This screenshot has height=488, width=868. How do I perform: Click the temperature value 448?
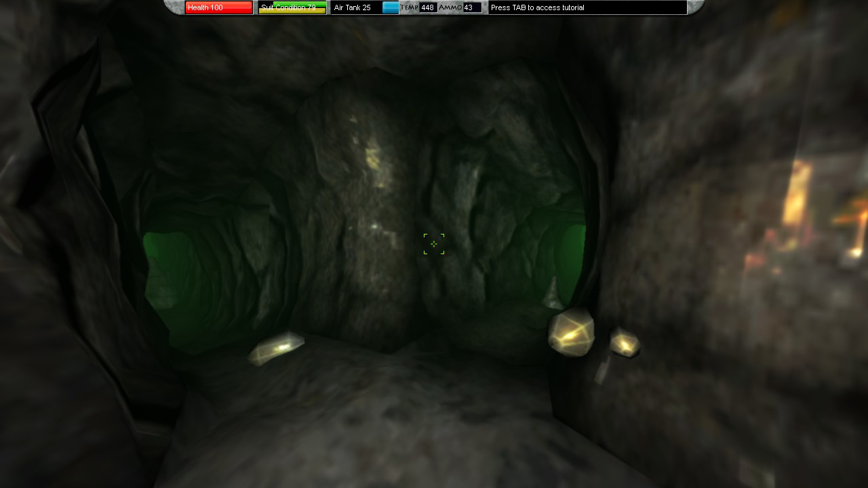click(x=427, y=7)
